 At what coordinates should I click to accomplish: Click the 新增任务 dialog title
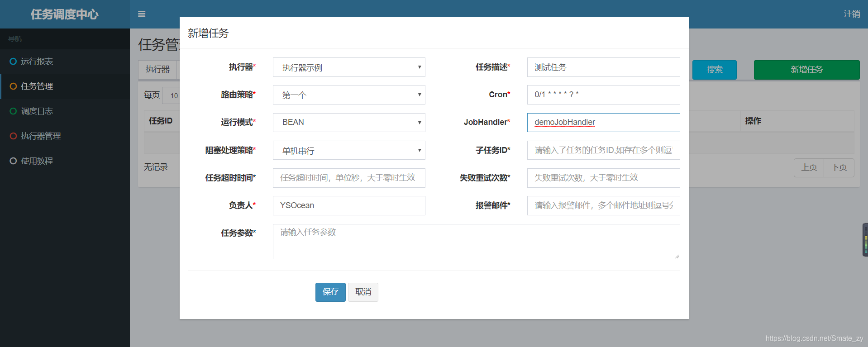pos(208,33)
